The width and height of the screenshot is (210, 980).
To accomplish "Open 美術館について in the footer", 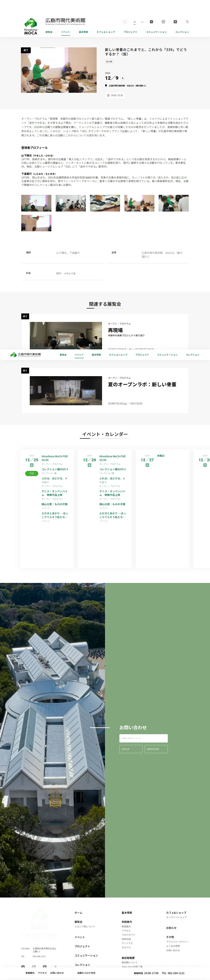I will point(130,962).
